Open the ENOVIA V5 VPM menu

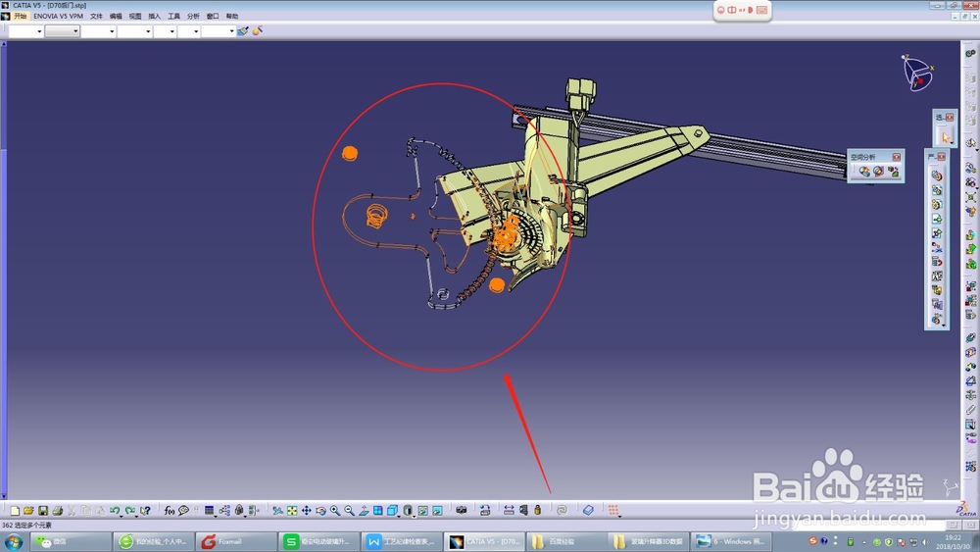pyautogui.click(x=58, y=17)
